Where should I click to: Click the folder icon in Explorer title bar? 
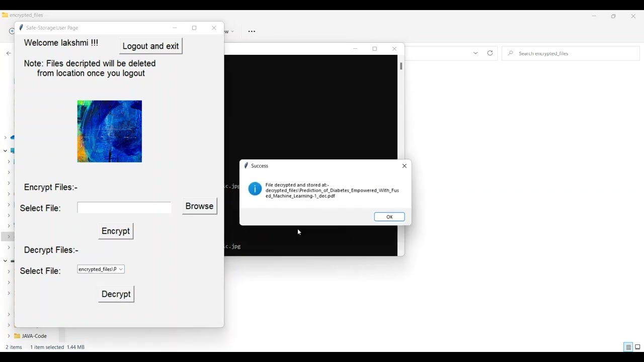pyautogui.click(x=5, y=15)
